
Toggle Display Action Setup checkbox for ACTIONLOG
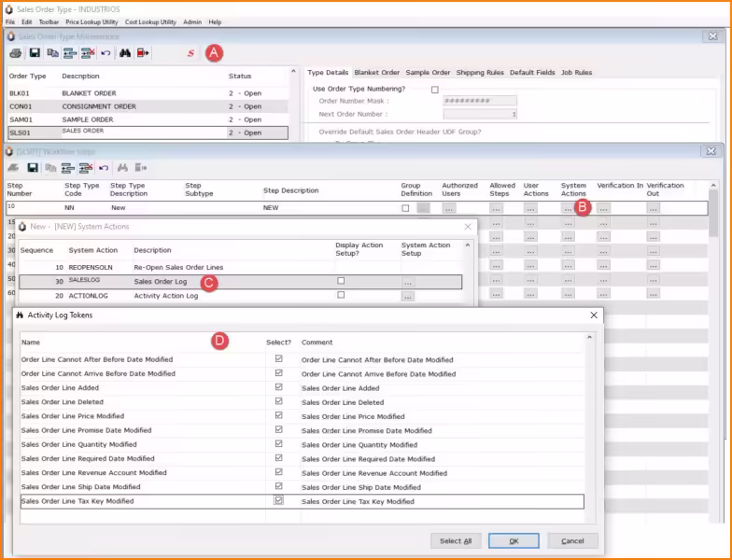341,295
